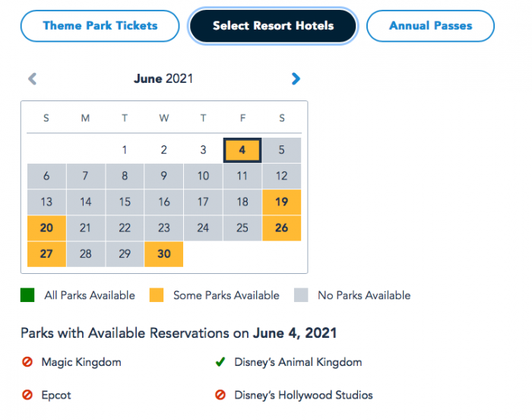
Task: Select June 4 on the calendar
Action: pyautogui.click(x=242, y=150)
